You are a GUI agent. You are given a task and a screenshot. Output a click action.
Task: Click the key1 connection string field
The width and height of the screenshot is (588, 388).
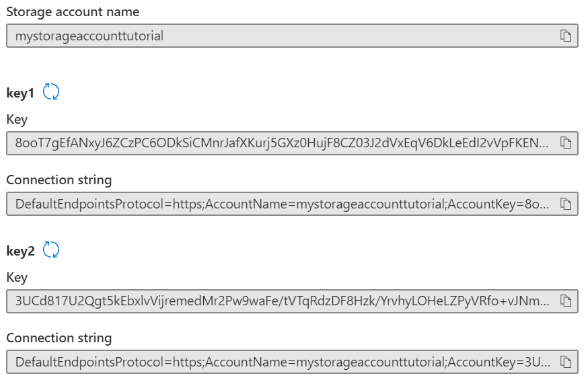coord(269,203)
